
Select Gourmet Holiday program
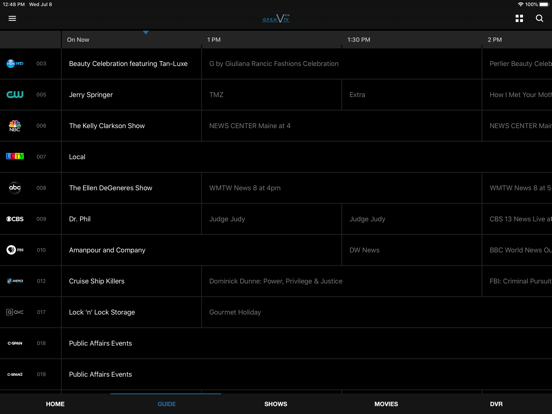pyautogui.click(x=377, y=312)
